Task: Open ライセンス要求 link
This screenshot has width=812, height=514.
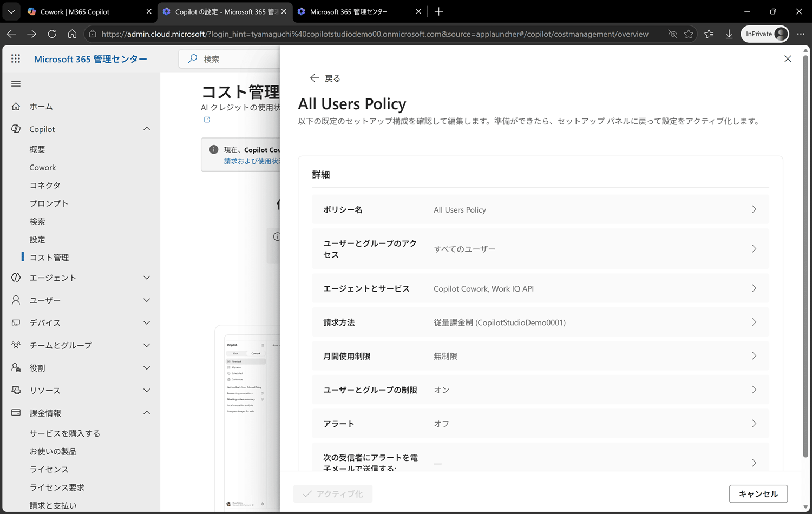Action: pyautogui.click(x=57, y=487)
